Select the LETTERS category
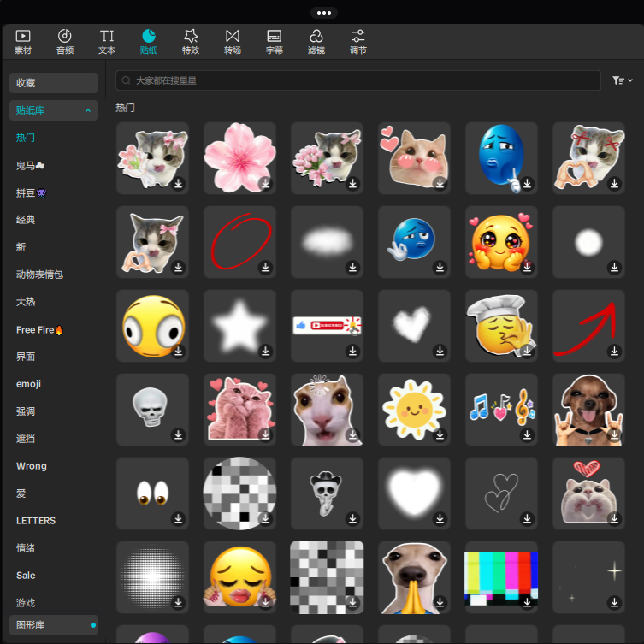This screenshot has height=644, width=644. 36,521
